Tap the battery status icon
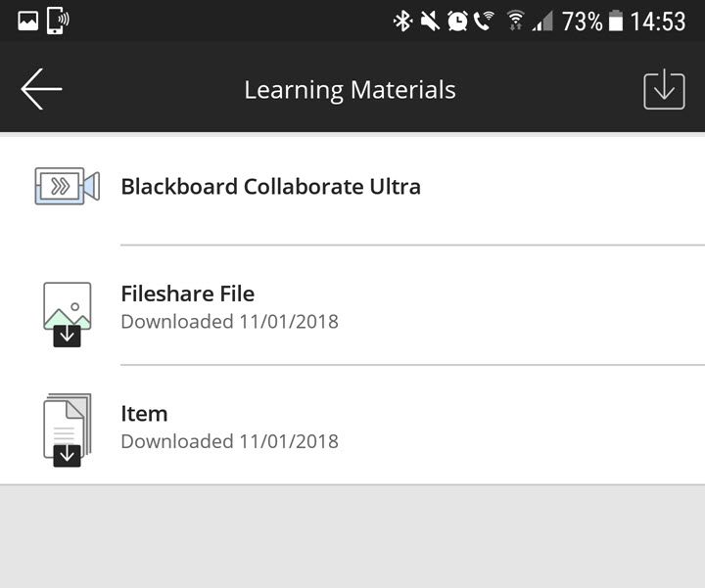 (x=616, y=22)
